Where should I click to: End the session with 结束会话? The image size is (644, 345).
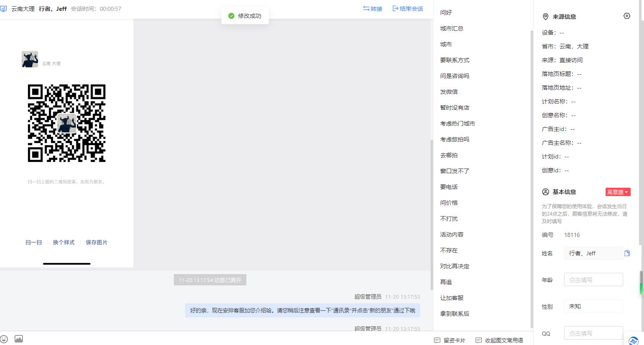[x=408, y=8]
